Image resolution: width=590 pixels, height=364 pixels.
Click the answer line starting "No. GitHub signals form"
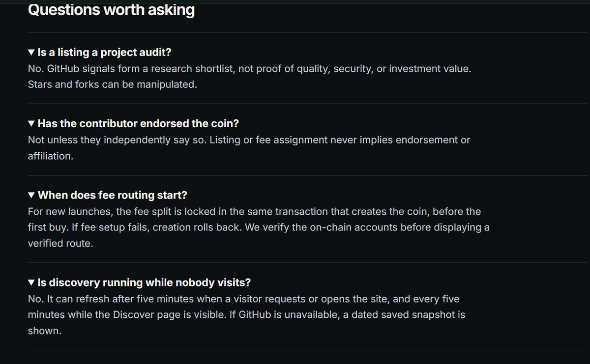point(249,68)
